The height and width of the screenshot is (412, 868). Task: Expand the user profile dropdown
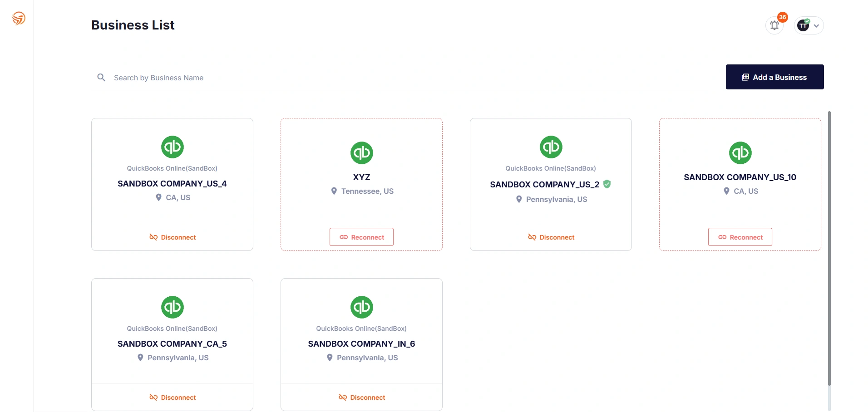816,26
